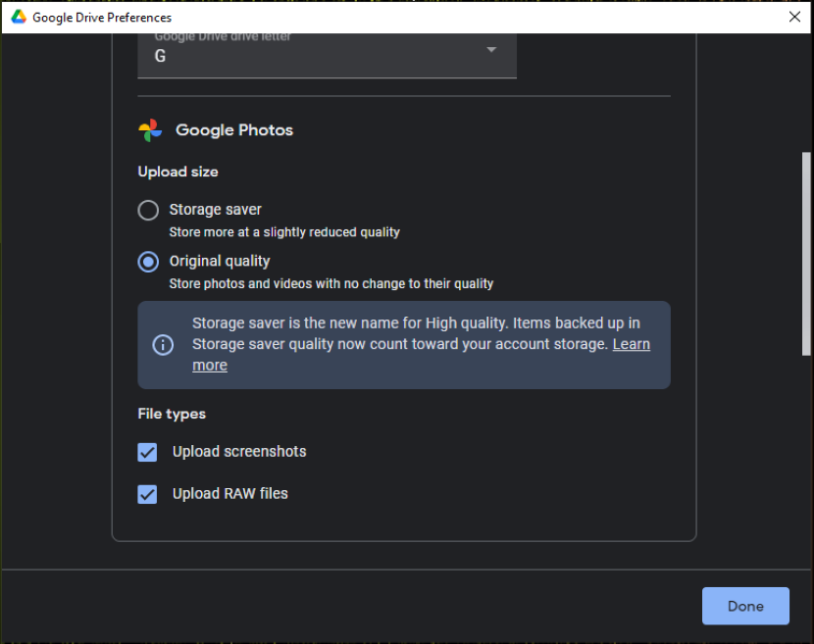Close the Google Drive Preferences window
This screenshot has width=814, height=644.
point(794,17)
